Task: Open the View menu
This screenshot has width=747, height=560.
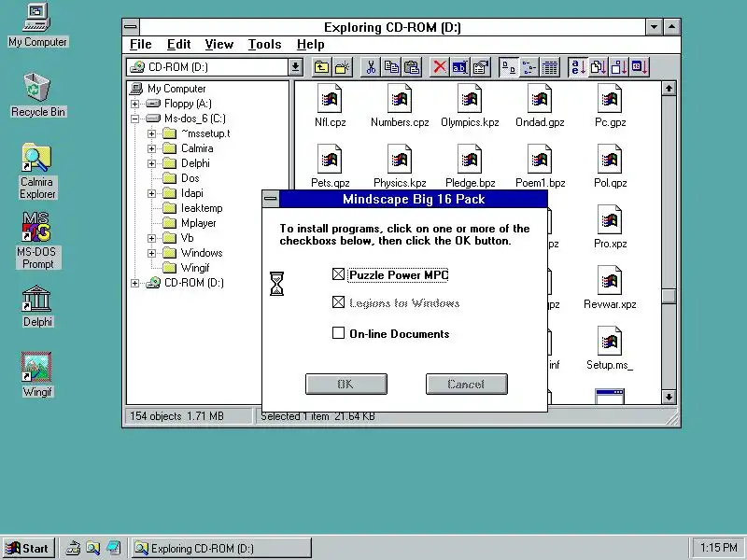Action: pyautogui.click(x=219, y=44)
